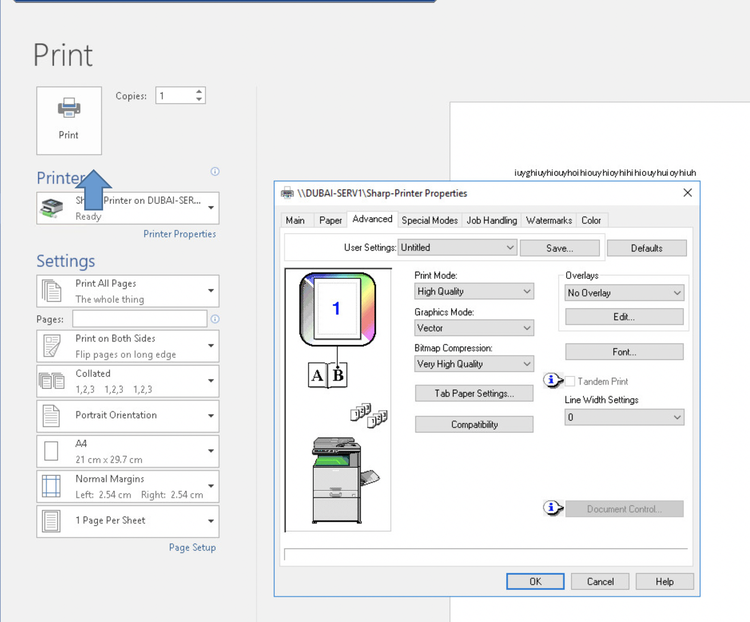
Task: Click the Tab Paper Settings button
Action: click(474, 393)
